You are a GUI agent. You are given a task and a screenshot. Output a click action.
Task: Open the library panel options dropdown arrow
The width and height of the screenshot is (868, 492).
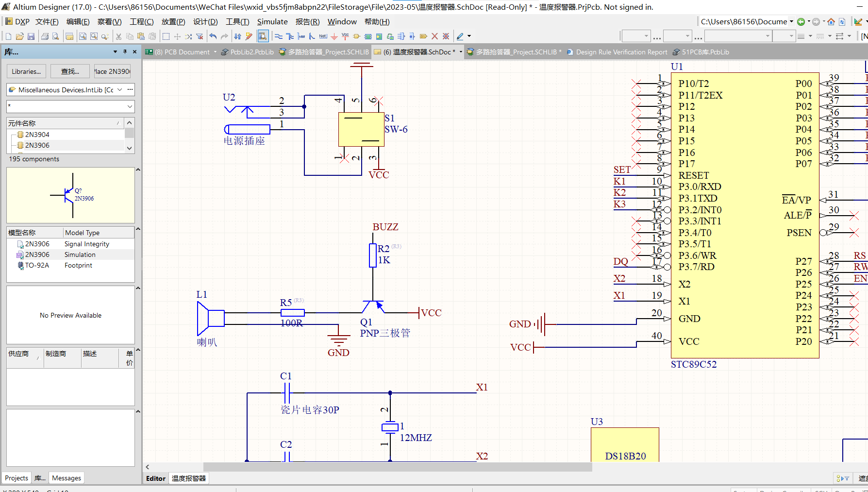[115, 51]
